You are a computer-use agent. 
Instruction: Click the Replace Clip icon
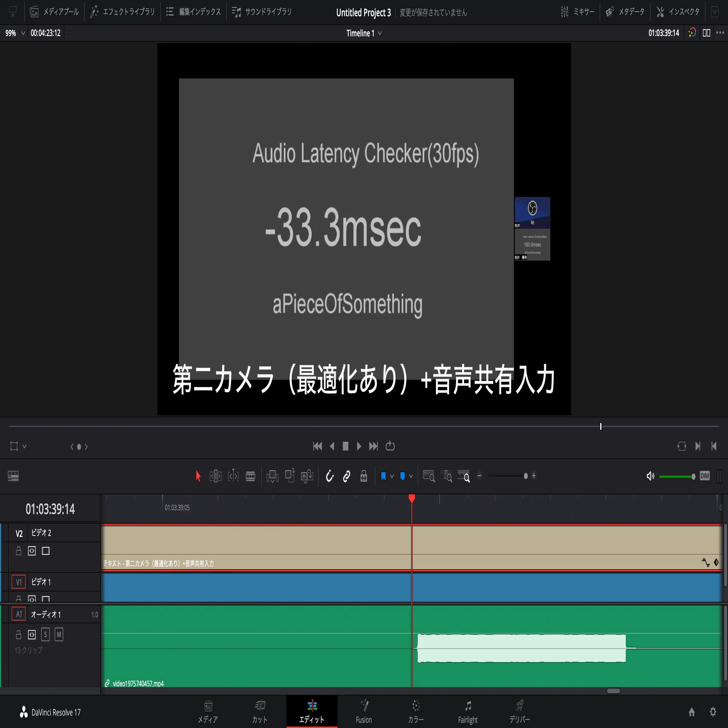(x=307, y=476)
